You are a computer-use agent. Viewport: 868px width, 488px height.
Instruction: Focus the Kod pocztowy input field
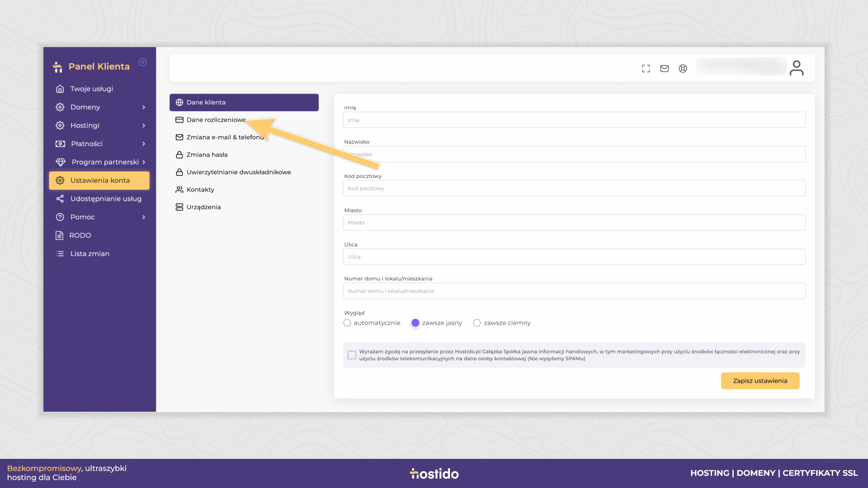574,188
